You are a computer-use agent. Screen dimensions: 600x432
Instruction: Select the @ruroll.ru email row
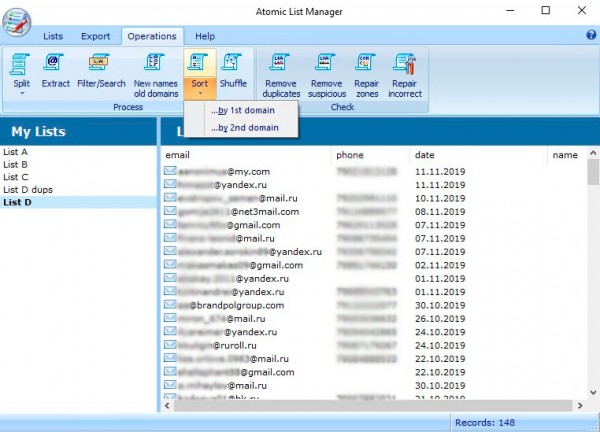(373, 346)
